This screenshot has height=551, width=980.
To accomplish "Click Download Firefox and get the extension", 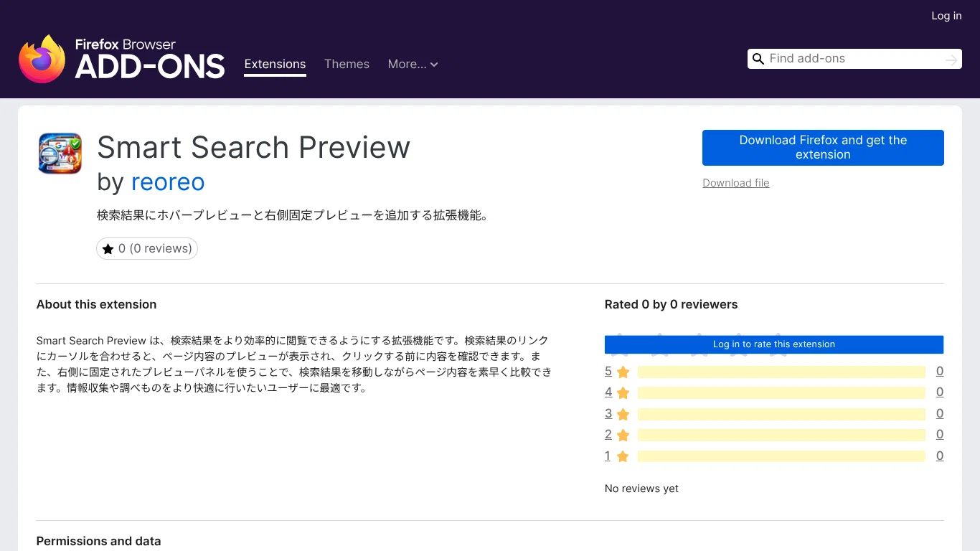I will click(823, 148).
